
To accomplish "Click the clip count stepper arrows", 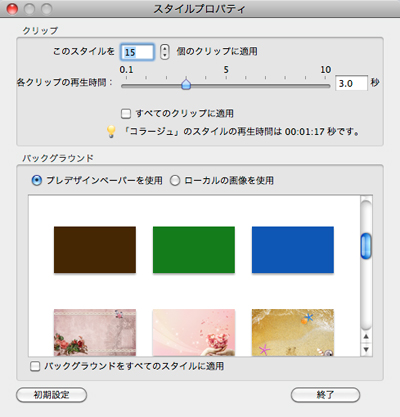I will tap(164, 52).
